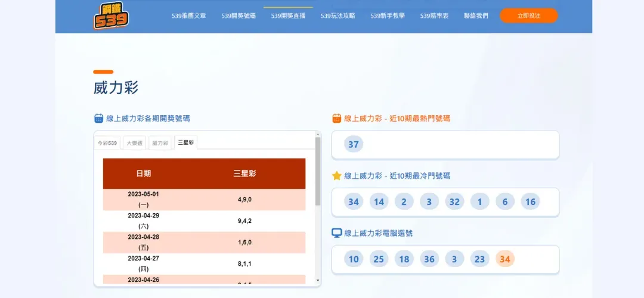Screen dimensions: 644x298
Task: Open the 539推薦文章 menu item
Action: [x=189, y=16]
